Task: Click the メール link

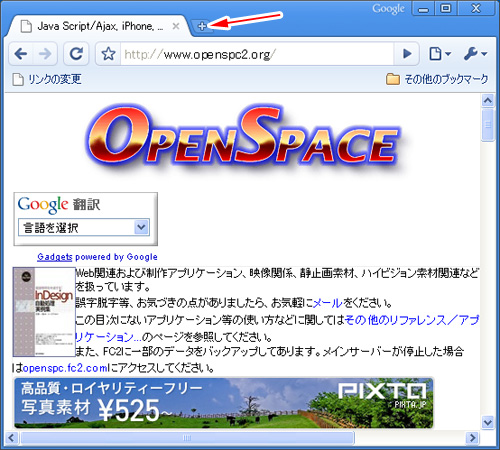Action: coord(327,303)
